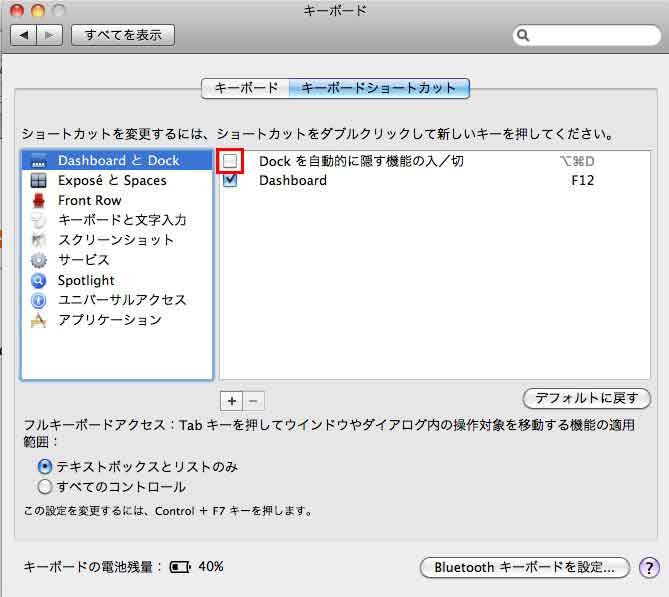Select the サービス gear icon
This screenshot has height=597, width=669.
click(39, 260)
